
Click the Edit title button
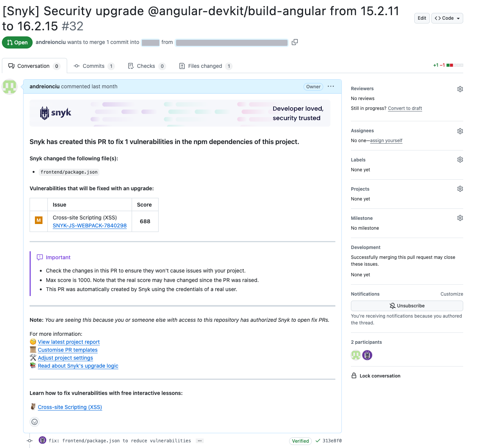pos(422,18)
